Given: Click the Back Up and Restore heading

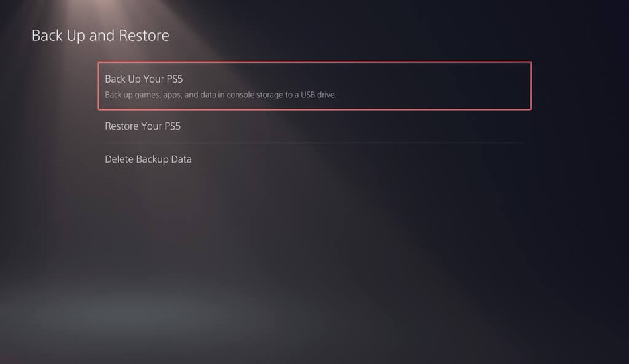Looking at the screenshot, I should [100, 36].
